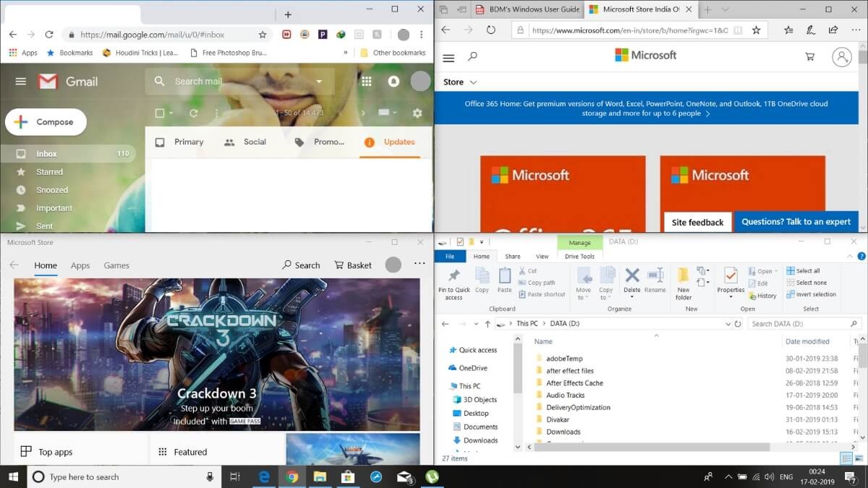Switch to Gmail's Social tab

coord(245,142)
